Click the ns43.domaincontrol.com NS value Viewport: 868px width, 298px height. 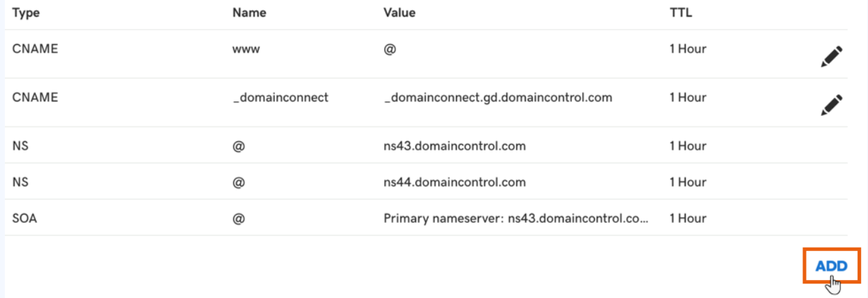[455, 146]
